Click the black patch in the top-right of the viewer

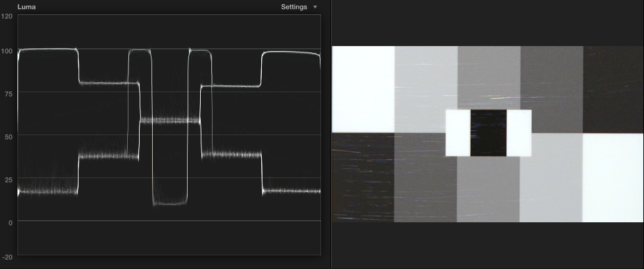613,88
